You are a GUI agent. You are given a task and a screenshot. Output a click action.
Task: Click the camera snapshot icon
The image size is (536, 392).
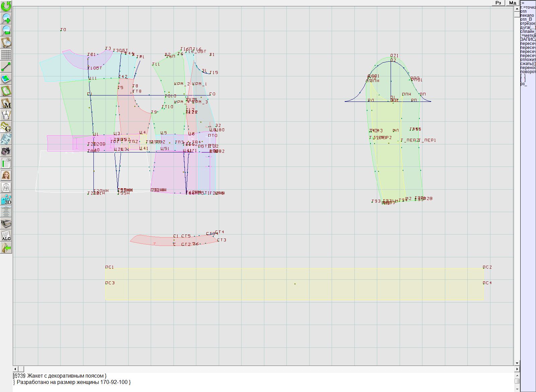coord(6,151)
